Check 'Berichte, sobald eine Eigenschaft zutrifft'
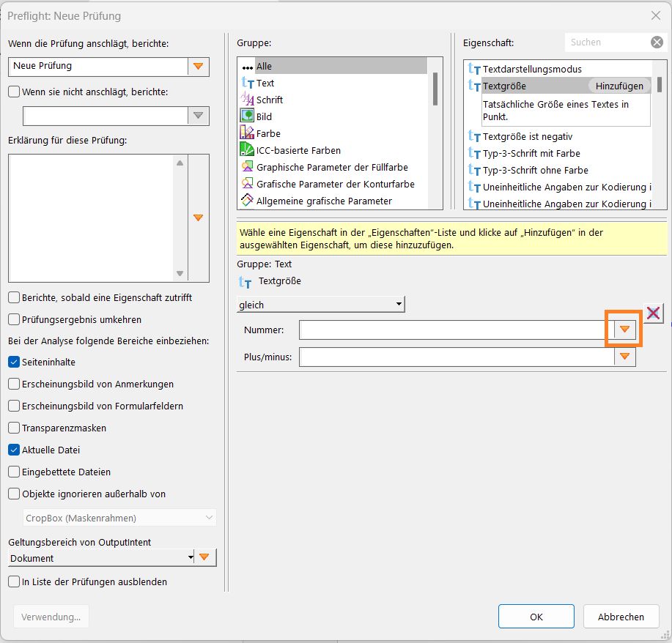Viewport: 672px width, 643px height. point(14,297)
